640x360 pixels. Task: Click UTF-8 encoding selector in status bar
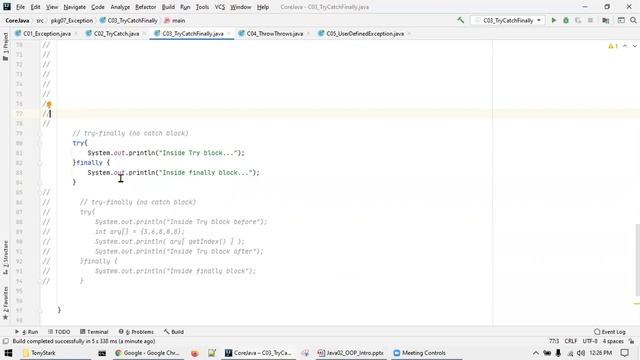pos(590,341)
